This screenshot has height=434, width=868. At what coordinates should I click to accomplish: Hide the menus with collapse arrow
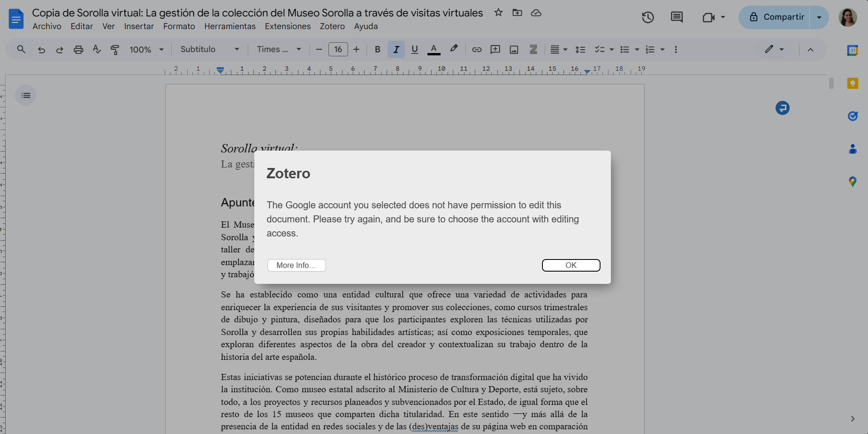pos(810,49)
